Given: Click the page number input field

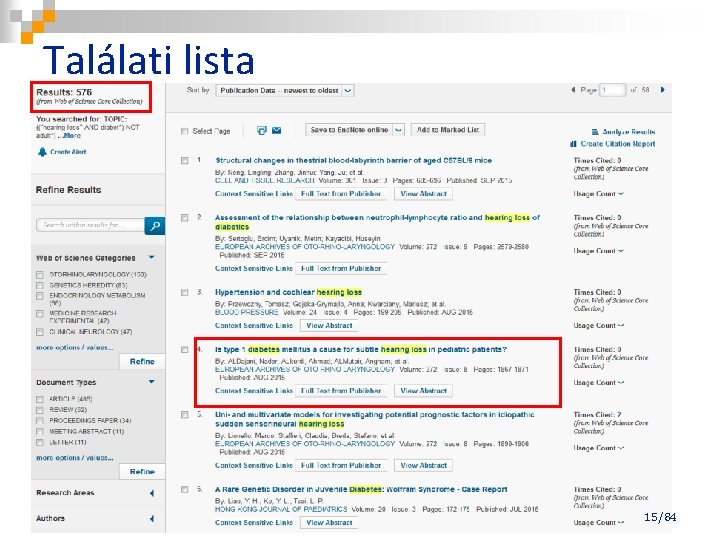Looking at the screenshot, I should pyautogui.click(x=613, y=90).
